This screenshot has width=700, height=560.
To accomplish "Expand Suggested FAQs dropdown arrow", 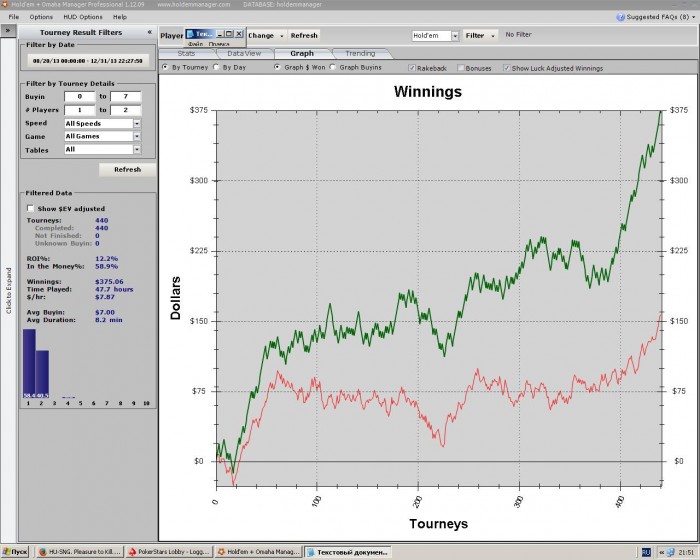I will coord(693,17).
